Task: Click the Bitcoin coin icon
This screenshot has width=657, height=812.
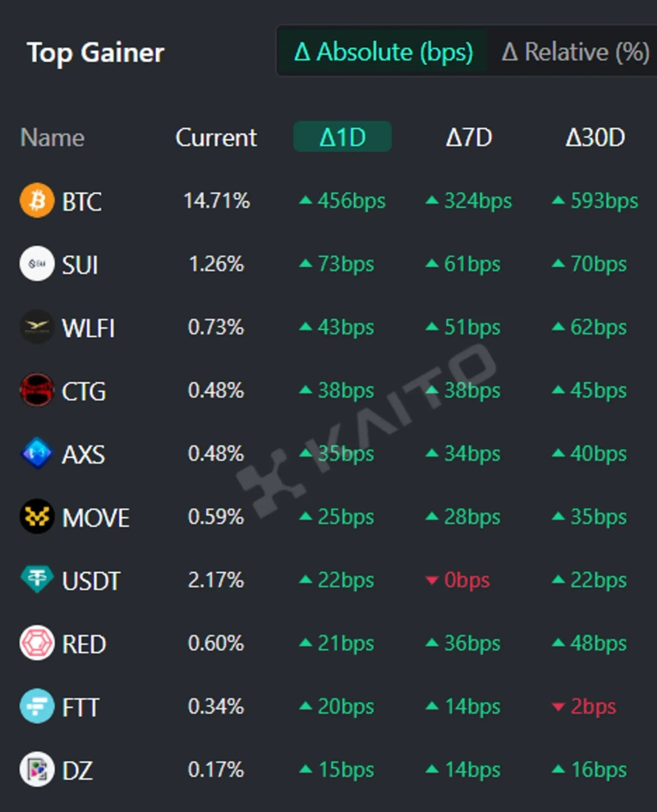Action: (37, 201)
